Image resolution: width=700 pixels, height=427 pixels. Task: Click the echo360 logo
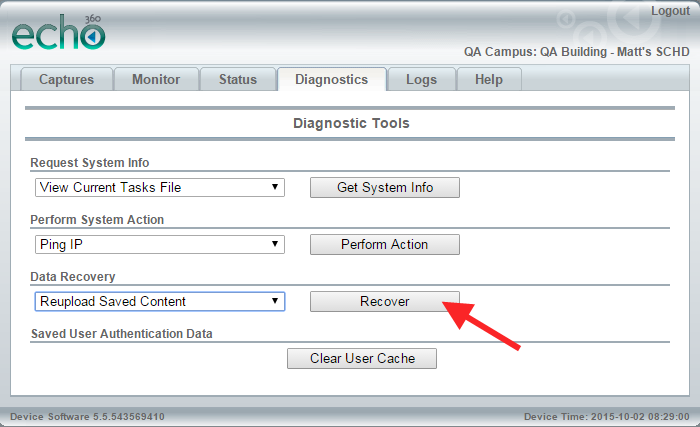pyautogui.click(x=58, y=32)
